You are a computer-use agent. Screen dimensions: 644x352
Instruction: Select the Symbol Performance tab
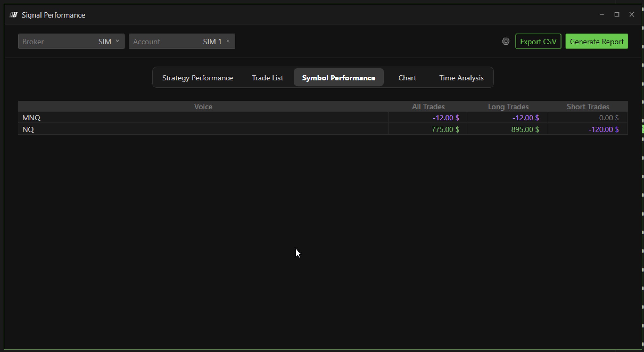(x=338, y=78)
